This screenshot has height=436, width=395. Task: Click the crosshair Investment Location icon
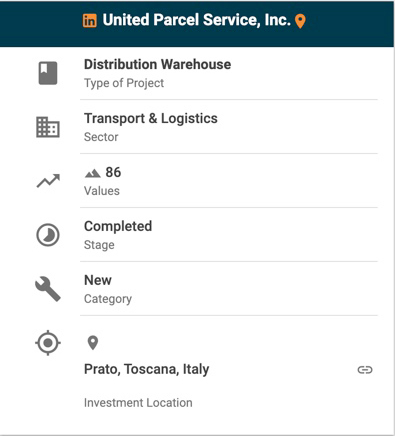(48, 343)
